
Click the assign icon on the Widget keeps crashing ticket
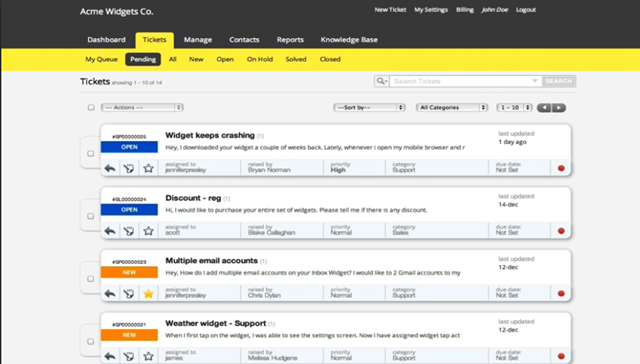point(129,168)
